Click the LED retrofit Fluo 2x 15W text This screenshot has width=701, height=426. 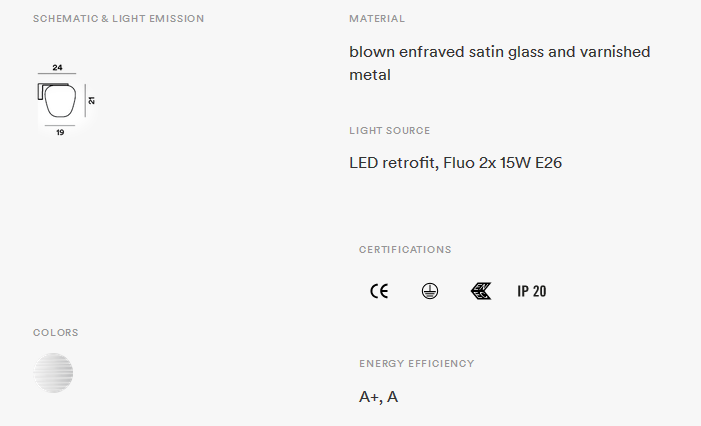pyautogui.click(x=455, y=163)
